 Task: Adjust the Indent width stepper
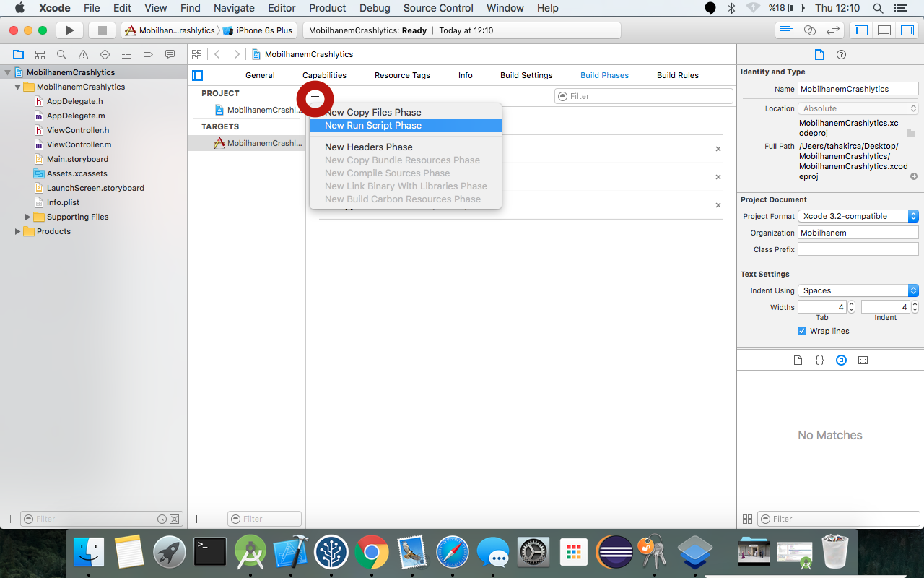915,307
